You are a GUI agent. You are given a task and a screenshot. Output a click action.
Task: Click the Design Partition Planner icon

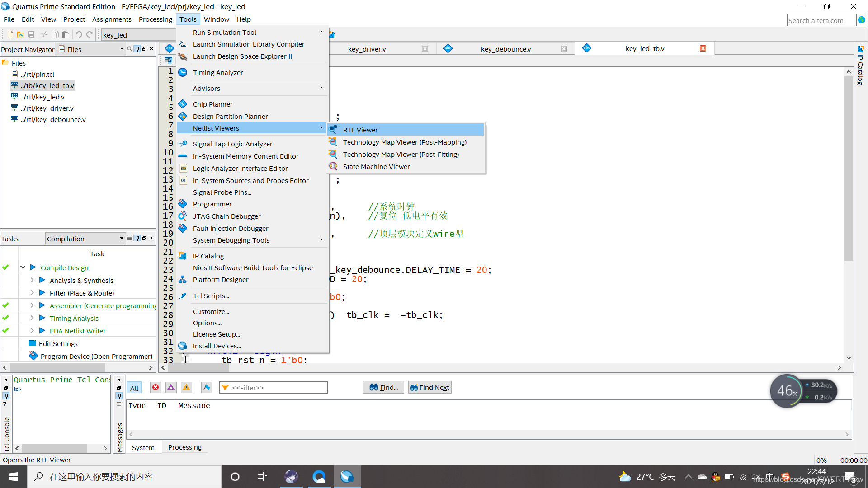pos(183,116)
